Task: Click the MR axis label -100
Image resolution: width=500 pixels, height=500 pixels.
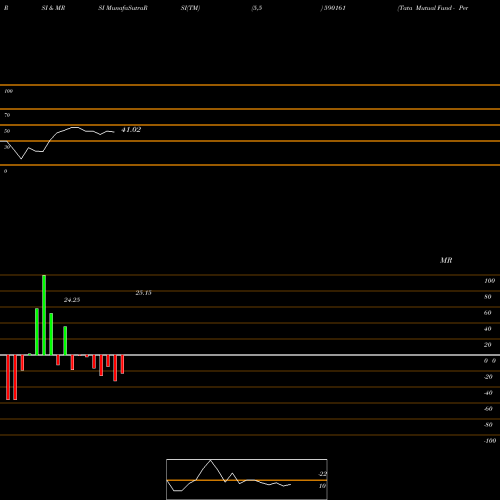Action: point(490,441)
